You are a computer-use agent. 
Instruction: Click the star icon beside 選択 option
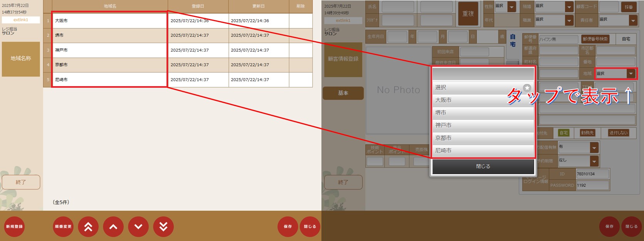[527, 88]
